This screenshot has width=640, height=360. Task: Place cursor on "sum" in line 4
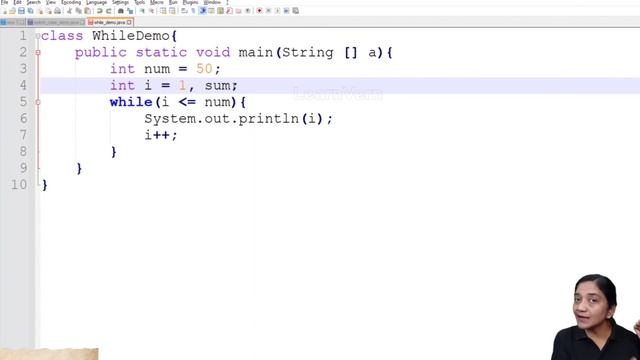[x=217, y=86]
